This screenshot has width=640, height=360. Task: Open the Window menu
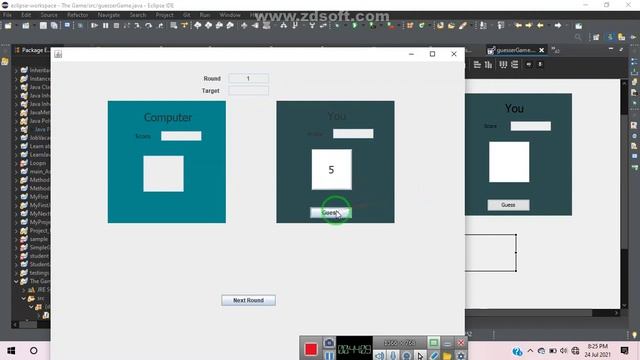(x=230, y=15)
